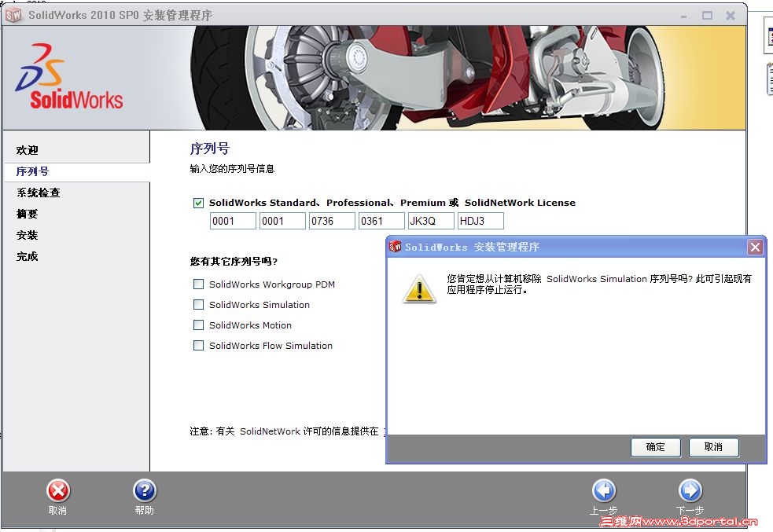The width and height of the screenshot is (773, 532).
Task: Open Help via the question mark icon
Action: click(x=145, y=490)
